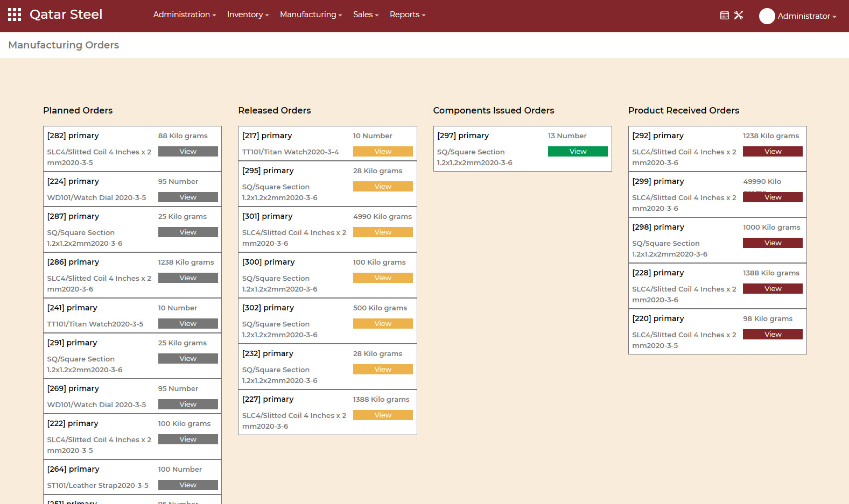The height and width of the screenshot is (504, 849).
Task: Select '[282] primary' order title
Action: pyautogui.click(x=73, y=136)
